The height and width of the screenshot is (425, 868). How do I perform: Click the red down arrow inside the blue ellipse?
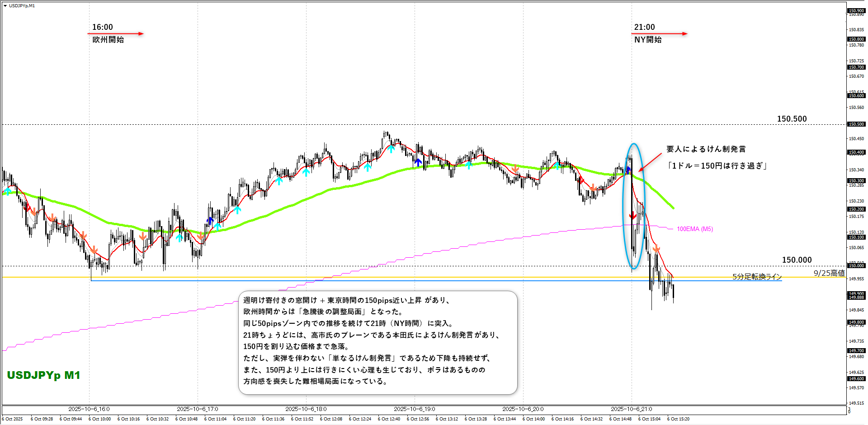pos(633,216)
